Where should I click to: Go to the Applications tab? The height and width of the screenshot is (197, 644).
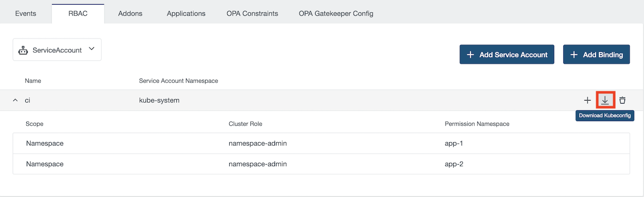[x=186, y=13]
